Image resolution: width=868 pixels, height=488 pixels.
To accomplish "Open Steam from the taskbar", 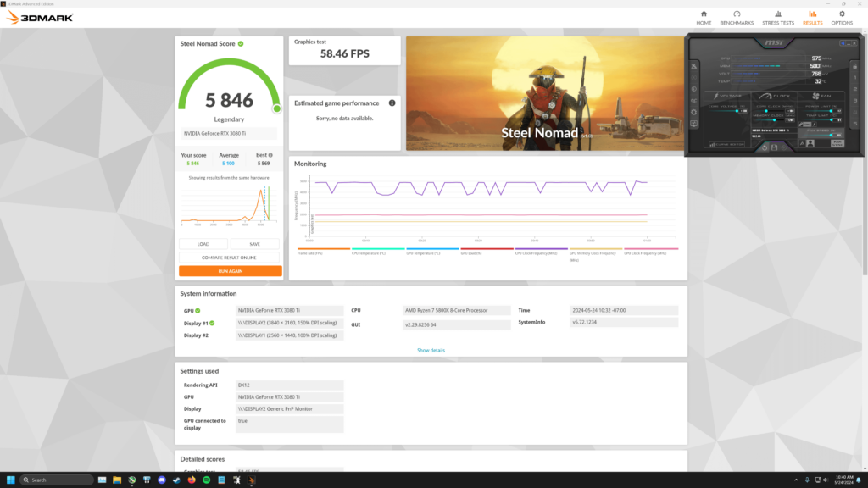I will tap(176, 480).
